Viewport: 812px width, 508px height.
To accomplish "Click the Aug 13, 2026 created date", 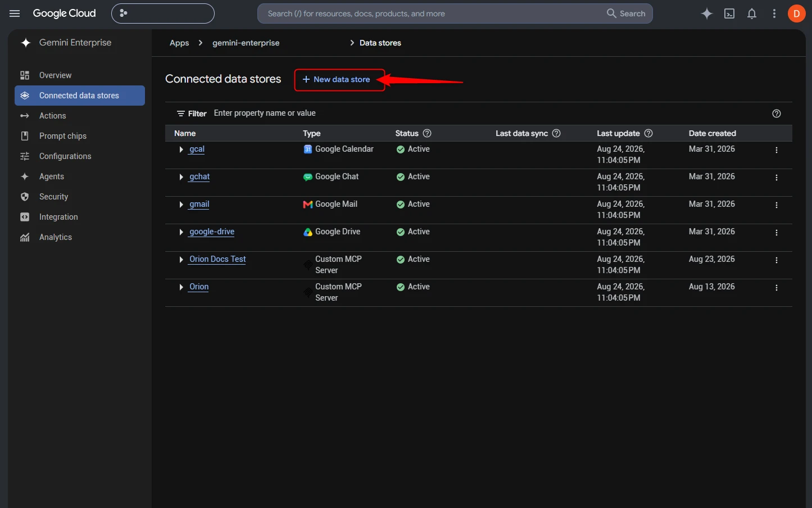I will tap(712, 287).
